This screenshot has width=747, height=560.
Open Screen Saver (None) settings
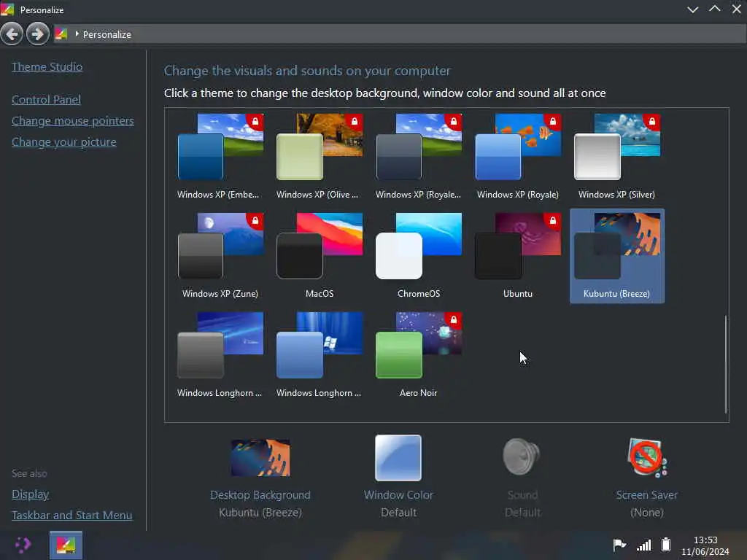(x=646, y=478)
